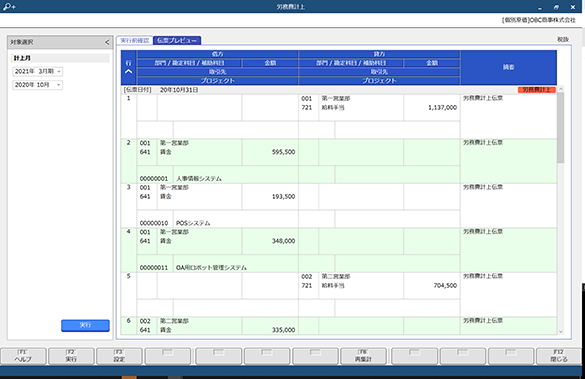Viewport: 585px width, 379px height.
Task: Click F12 閉じる to close the screen
Action: (x=559, y=356)
